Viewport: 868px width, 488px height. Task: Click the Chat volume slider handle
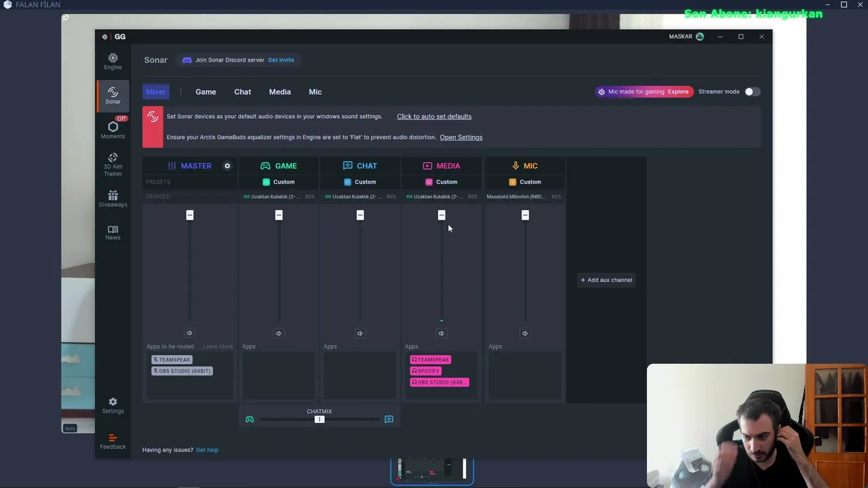click(360, 215)
